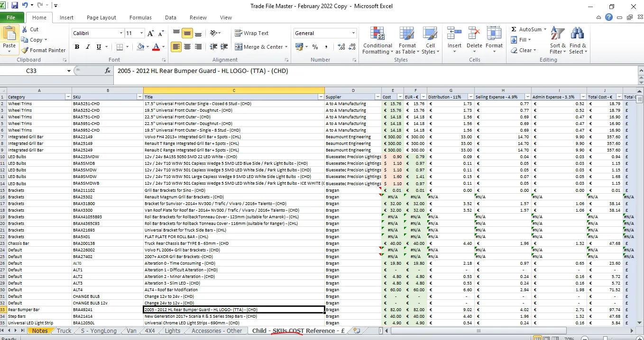Image resolution: width=644 pixels, height=340 pixels.
Task: Toggle Align Text Right
Action: [198, 47]
